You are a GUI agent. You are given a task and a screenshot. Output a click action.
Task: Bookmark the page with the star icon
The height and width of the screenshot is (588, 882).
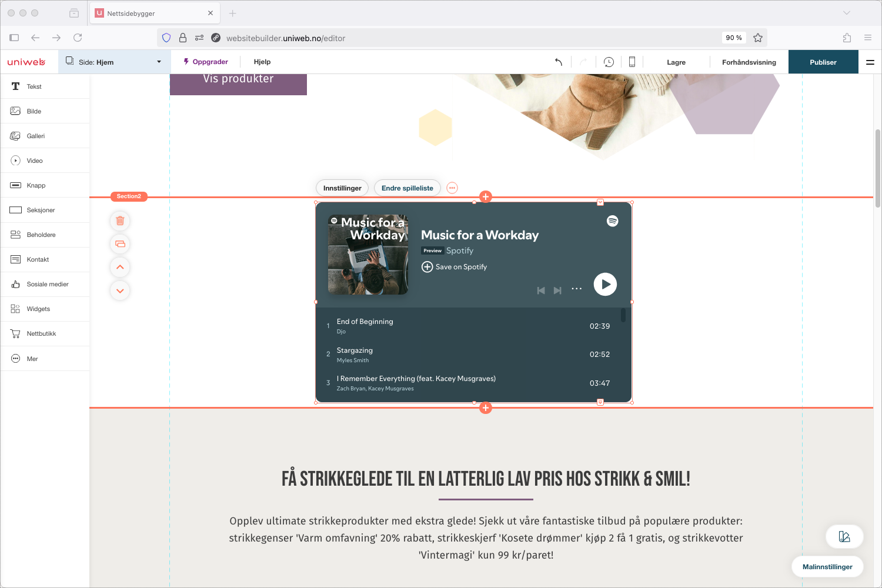click(x=758, y=38)
